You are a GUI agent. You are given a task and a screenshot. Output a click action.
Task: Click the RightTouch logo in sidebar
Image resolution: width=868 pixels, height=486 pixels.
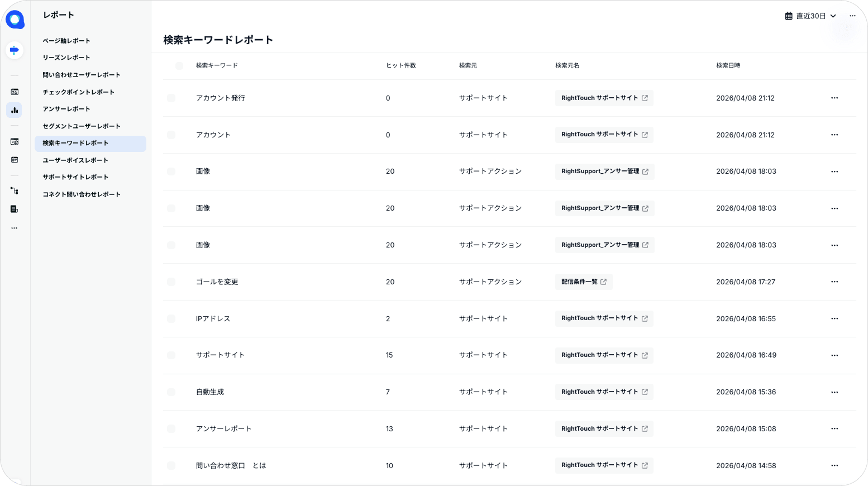[x=15, y=20]
